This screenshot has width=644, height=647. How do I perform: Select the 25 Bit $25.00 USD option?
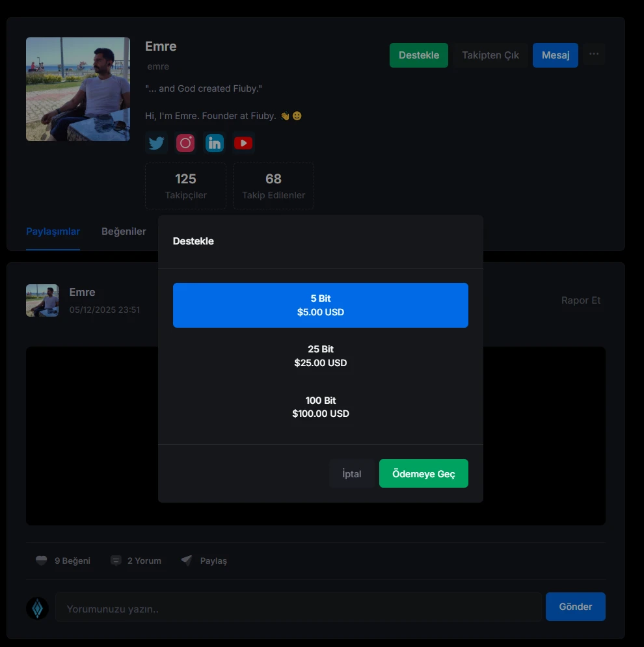320,356
